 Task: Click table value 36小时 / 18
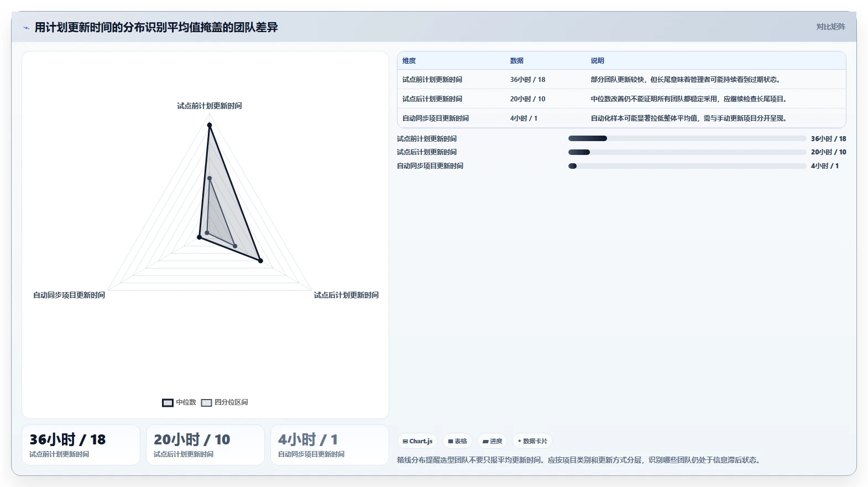527,80
